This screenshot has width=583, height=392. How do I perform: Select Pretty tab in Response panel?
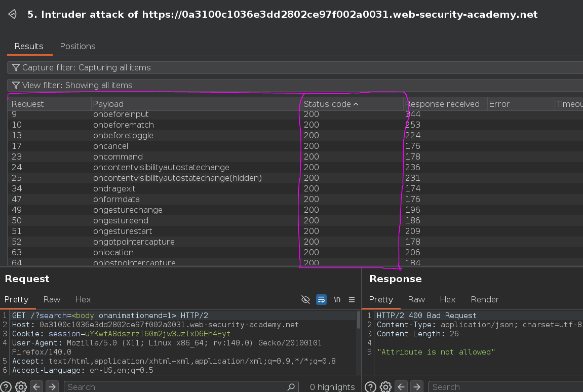381,299
